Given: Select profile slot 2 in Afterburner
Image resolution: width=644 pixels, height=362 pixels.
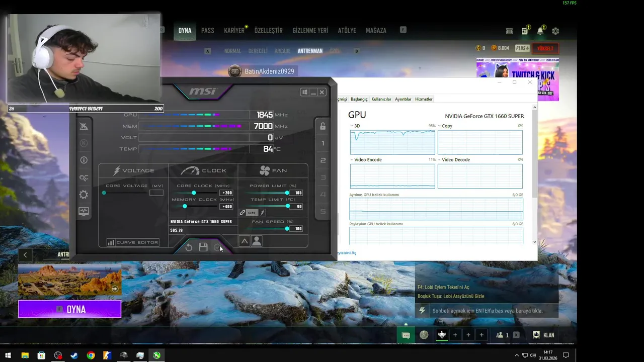Looking at the screenshot, I should click(x=323, y=160).
